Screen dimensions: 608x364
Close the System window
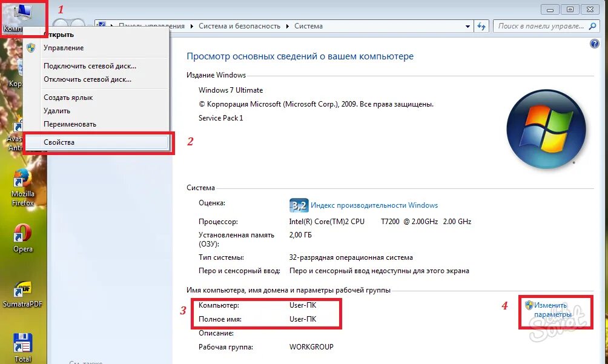point(590,9)
